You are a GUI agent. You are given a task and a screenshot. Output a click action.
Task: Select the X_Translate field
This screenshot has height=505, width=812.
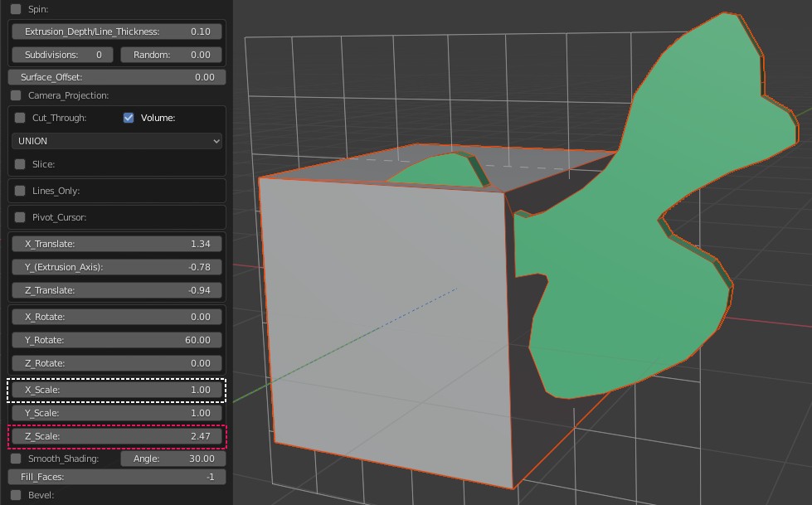pyautogui.click(x=117, y=244)
